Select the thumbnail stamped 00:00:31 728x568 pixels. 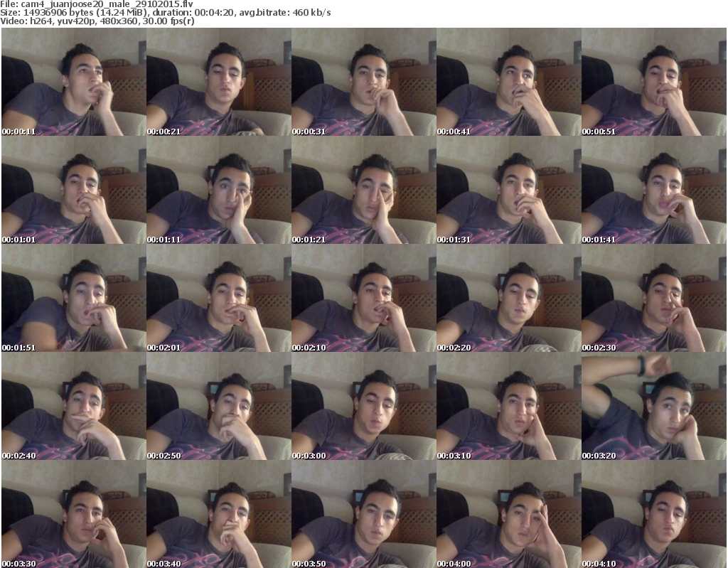364,82
